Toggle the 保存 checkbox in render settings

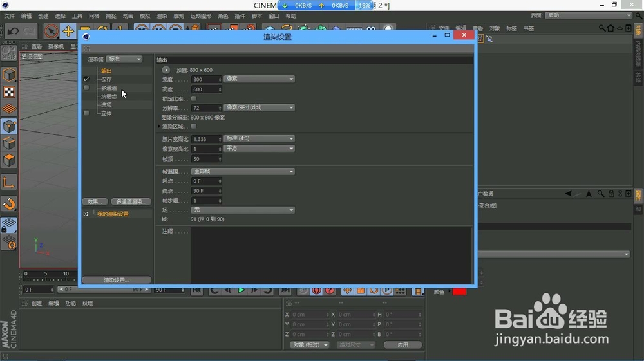pyautogui.click(x=86, y=79)
